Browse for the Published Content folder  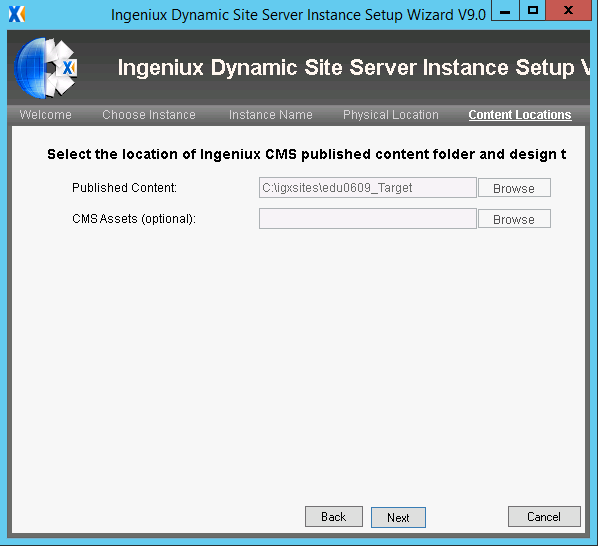(x=514, y=188)
